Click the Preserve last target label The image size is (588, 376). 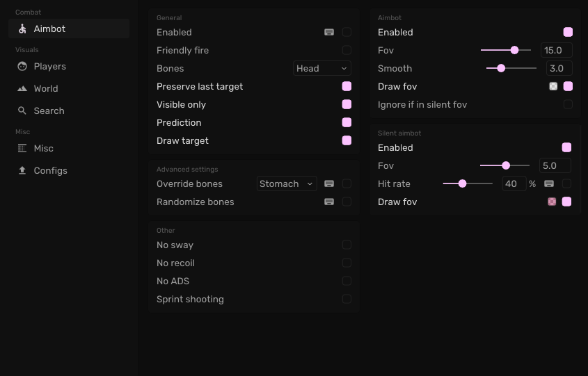[x=200, y=87]
